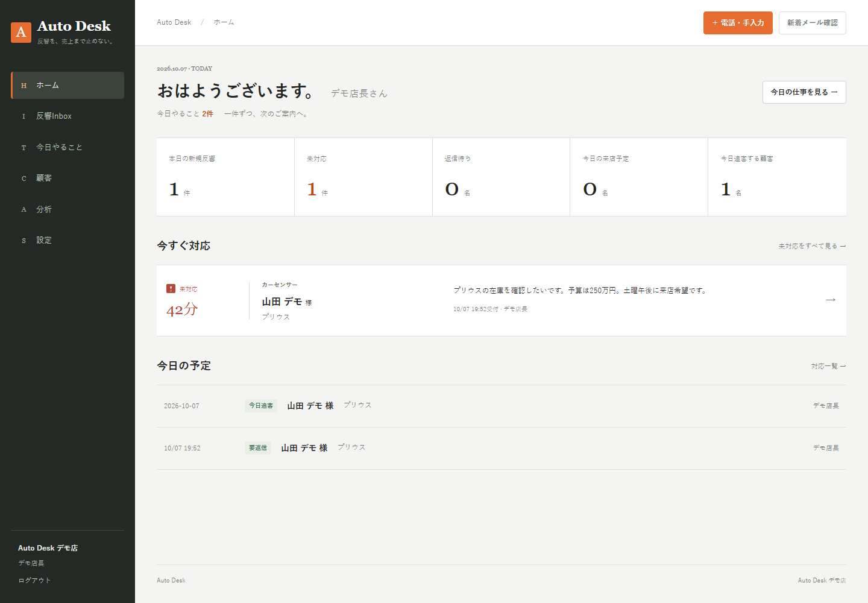Follow the 未対応をすべて見る link
This screenshot has height=603, width=868.
pos(812,246)
